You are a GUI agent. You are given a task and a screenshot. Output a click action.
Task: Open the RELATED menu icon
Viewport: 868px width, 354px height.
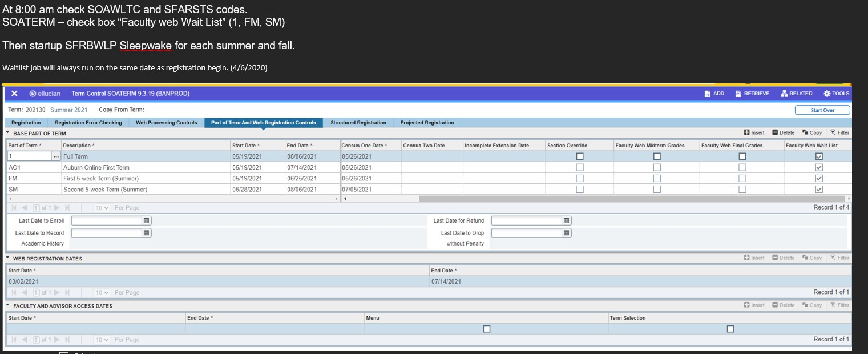(x=784, y=94)
